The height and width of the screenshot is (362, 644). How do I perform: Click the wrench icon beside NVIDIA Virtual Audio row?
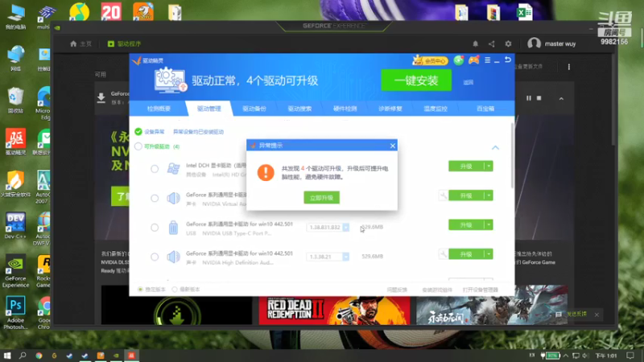[443, 195]
